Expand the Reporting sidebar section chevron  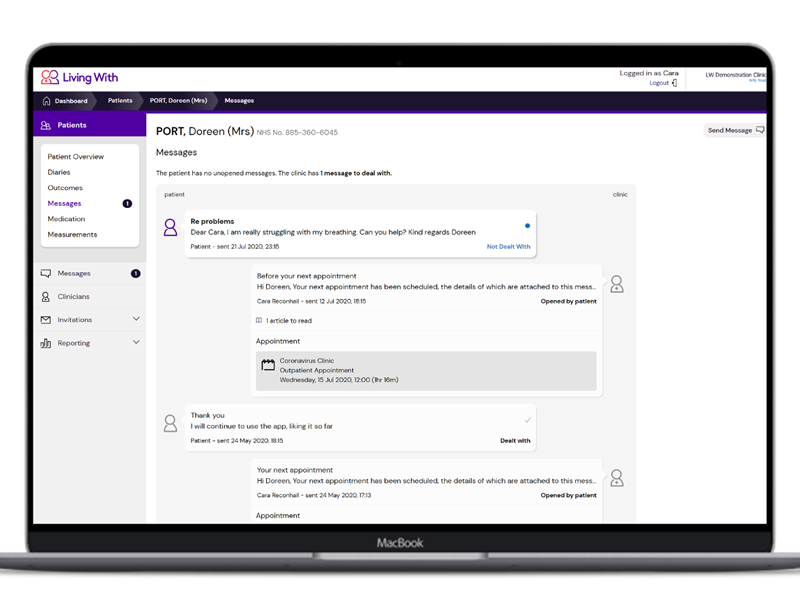point(136,343)
